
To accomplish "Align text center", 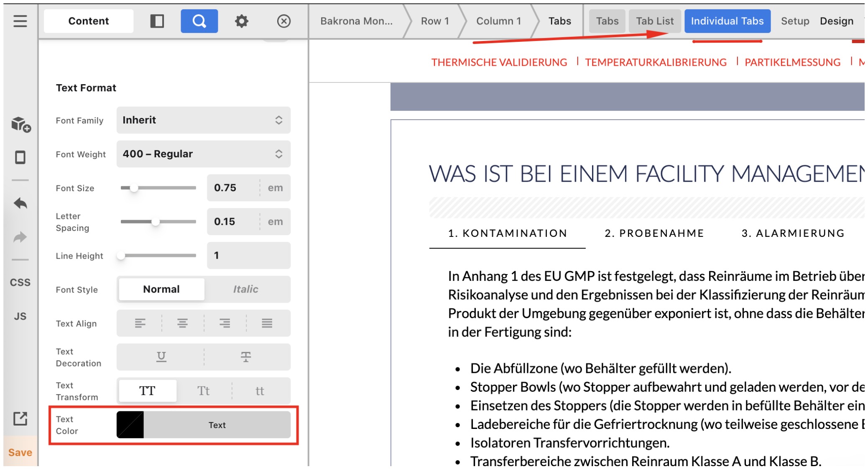I will tap(182, 323).
